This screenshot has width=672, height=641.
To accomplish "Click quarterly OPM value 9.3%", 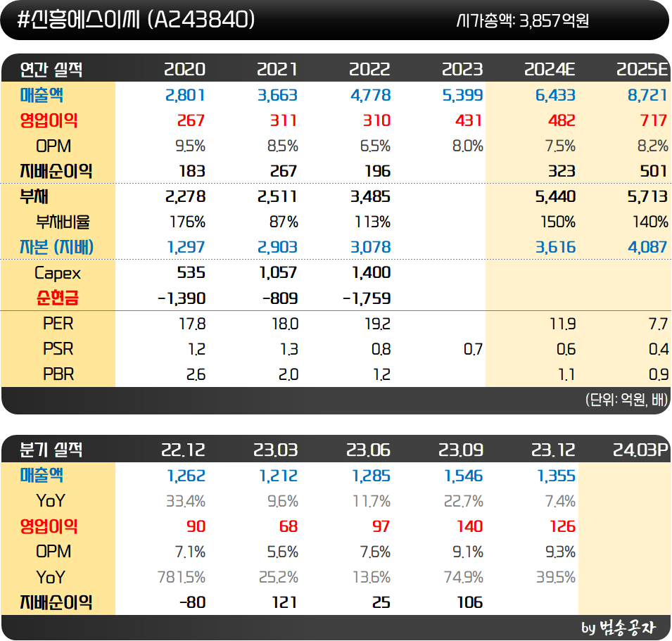I will [560, 552].
